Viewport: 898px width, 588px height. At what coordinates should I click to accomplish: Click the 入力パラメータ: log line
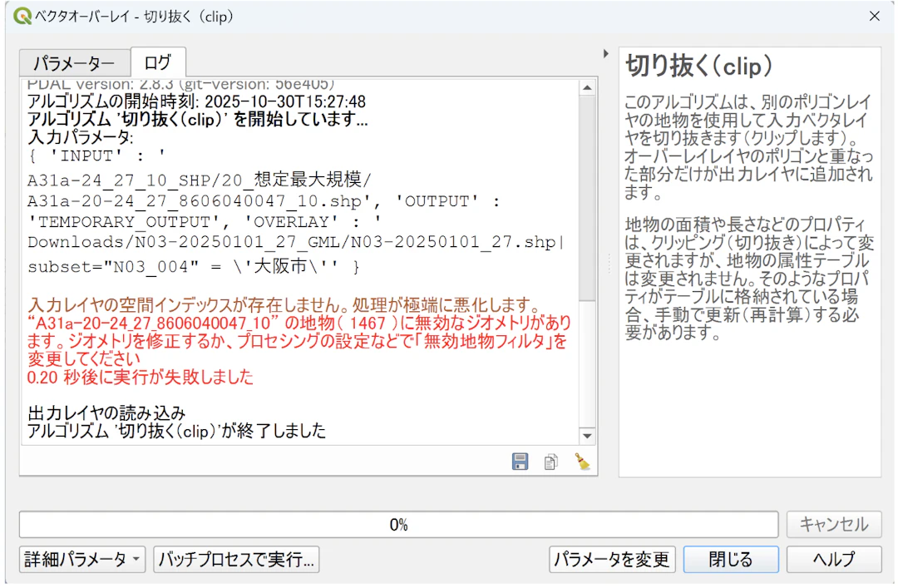pos(80,137)
